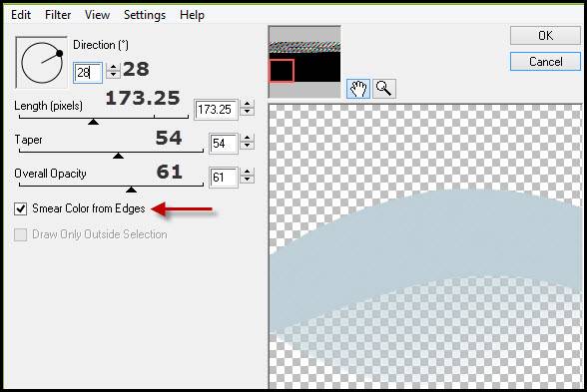This screenshot has height=392, width=587.
Task: Increase Direction value with up arrow
Action: 113,67
